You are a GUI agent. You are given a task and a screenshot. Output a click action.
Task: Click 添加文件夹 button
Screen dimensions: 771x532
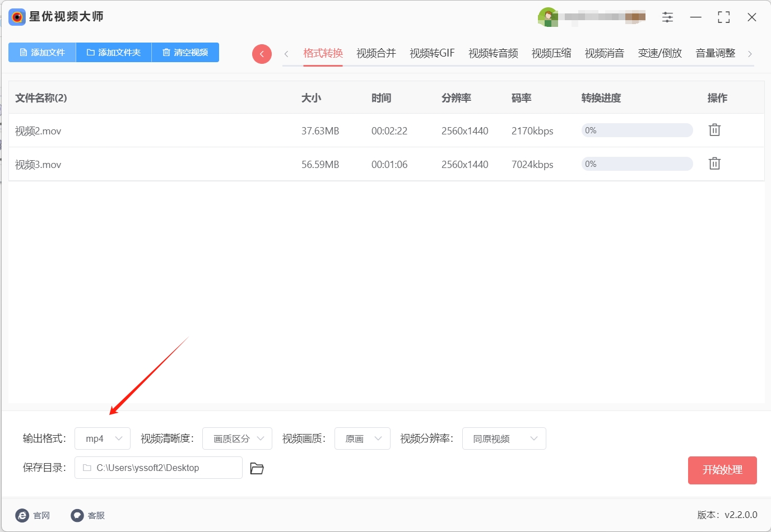[114, 52]
